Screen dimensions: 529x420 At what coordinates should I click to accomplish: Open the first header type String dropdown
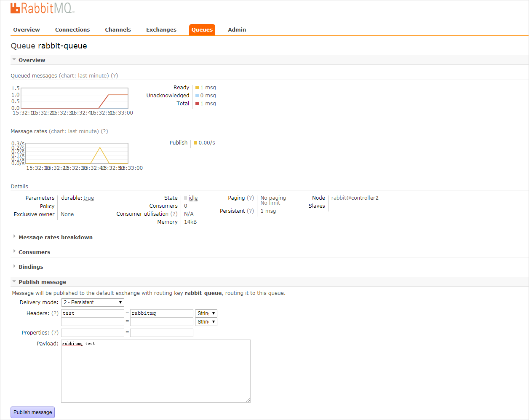[206, 313]
